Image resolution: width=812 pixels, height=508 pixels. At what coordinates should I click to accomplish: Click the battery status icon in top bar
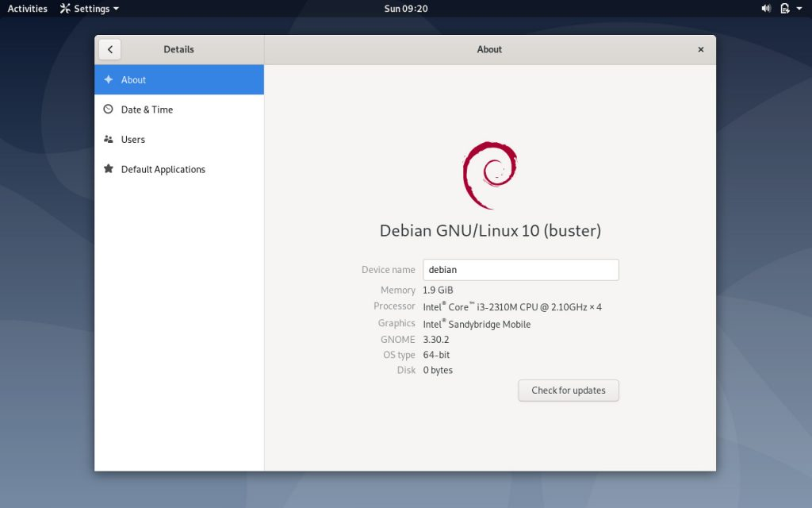(783, 9)
